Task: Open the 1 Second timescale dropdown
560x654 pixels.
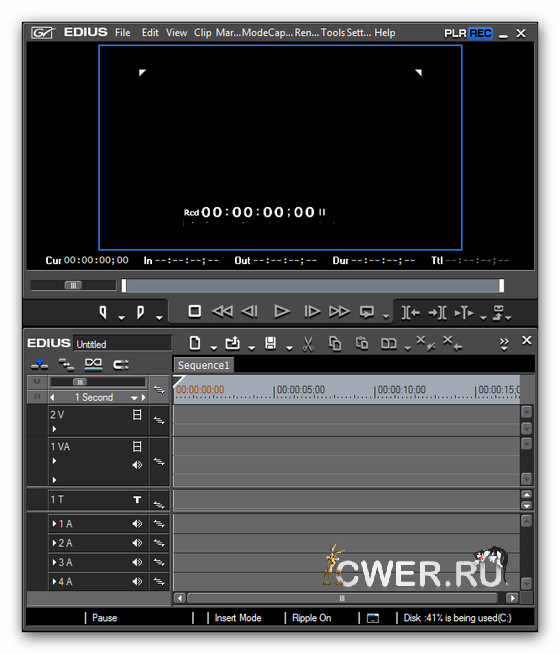Action: pos(134,398)
